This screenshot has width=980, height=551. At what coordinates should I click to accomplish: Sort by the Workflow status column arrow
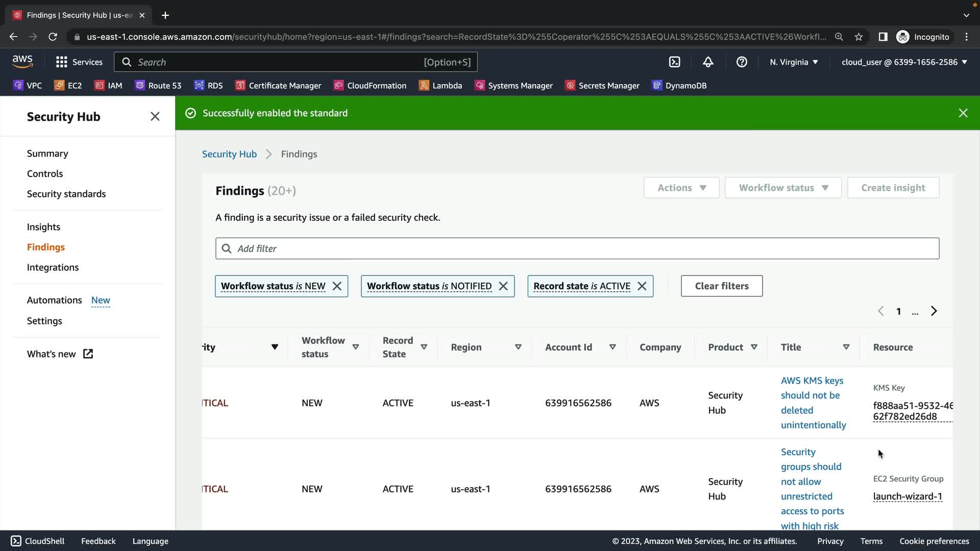(x=356, y=347)
